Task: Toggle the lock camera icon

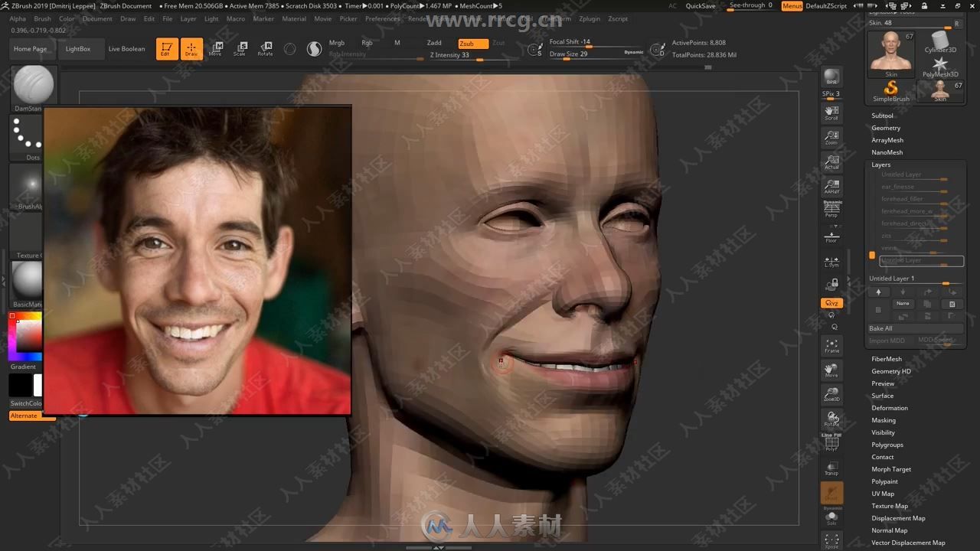Action: click(831, 285)
